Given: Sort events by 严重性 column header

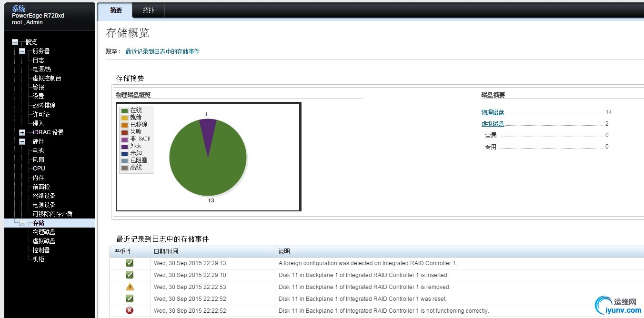Looking at the screenshot, I should tap(130, 251).
